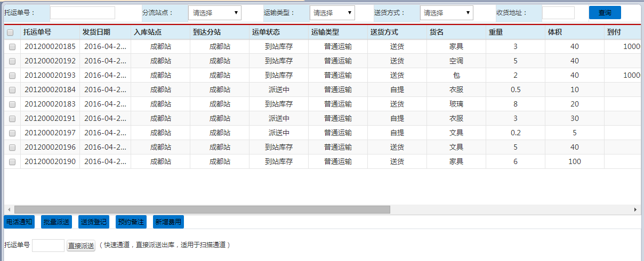Screen dimensions: 644x261
Task: Select checkbox for order 201200020184
Action: point(12,90)
